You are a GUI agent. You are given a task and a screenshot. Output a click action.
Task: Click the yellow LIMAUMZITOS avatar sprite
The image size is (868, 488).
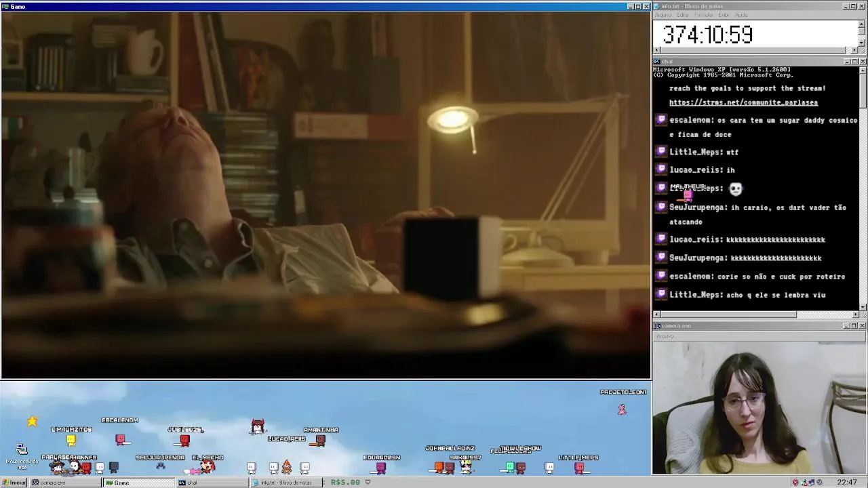tap(71, 441)
